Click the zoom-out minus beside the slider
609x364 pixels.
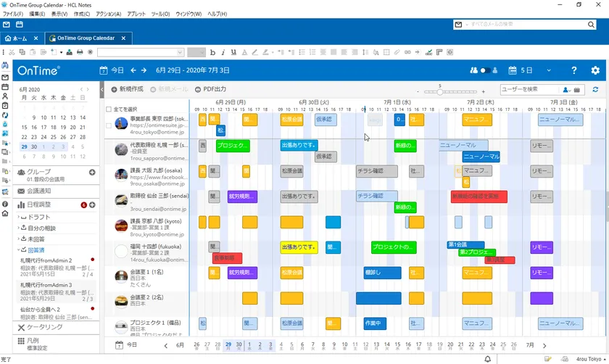point(418,92)
